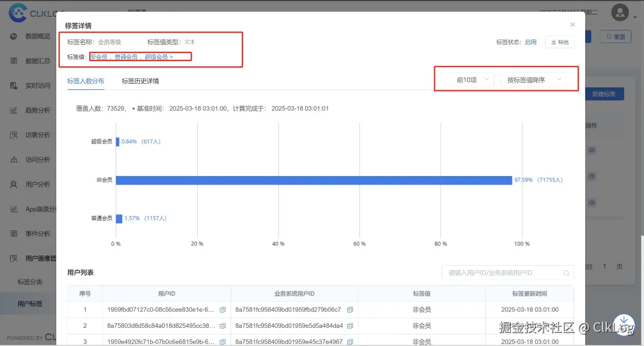The height and width of the screenshot is (346, 644).
Task: Click second eye view icon behind dialog
Action: click(591, 176)
